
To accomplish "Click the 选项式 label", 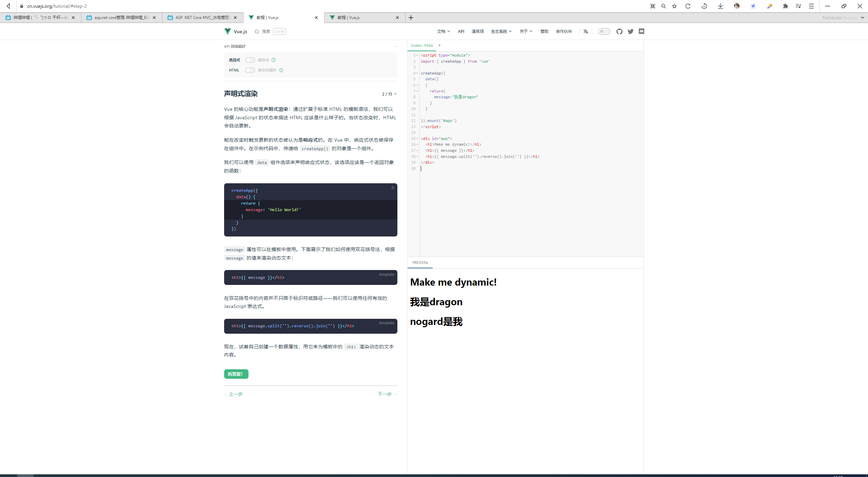I will coord(234,60).
